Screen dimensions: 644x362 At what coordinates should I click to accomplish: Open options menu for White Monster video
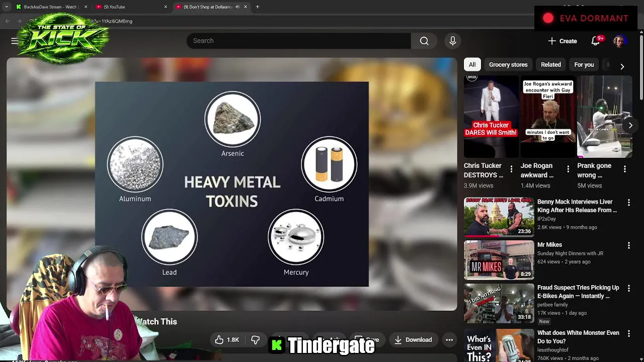coord(628,333)
